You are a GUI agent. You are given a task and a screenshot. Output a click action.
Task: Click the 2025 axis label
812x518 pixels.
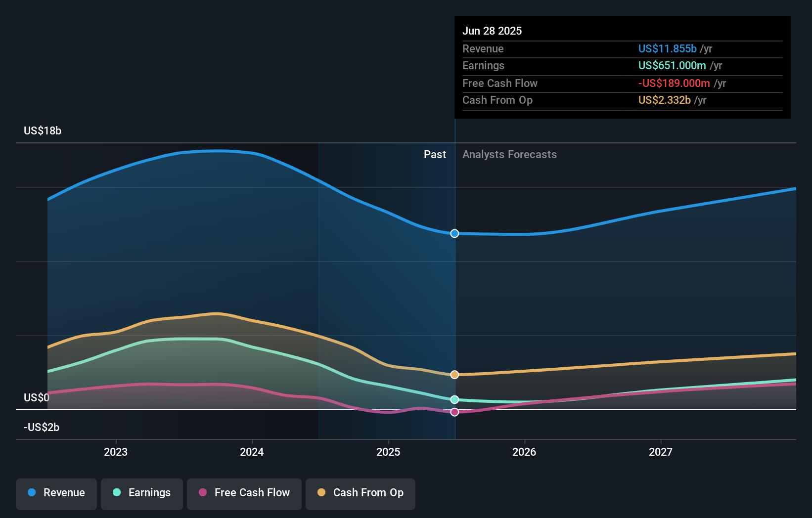click(388, 451)
